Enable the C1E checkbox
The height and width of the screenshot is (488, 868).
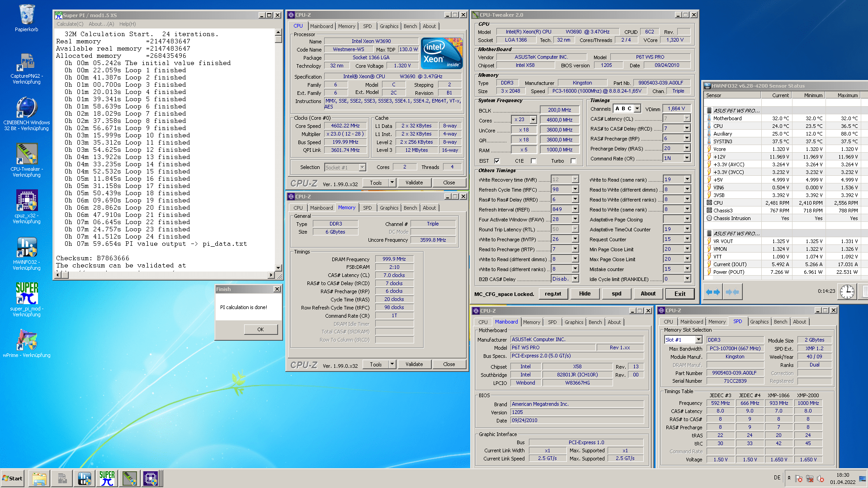tap(533, 161)
